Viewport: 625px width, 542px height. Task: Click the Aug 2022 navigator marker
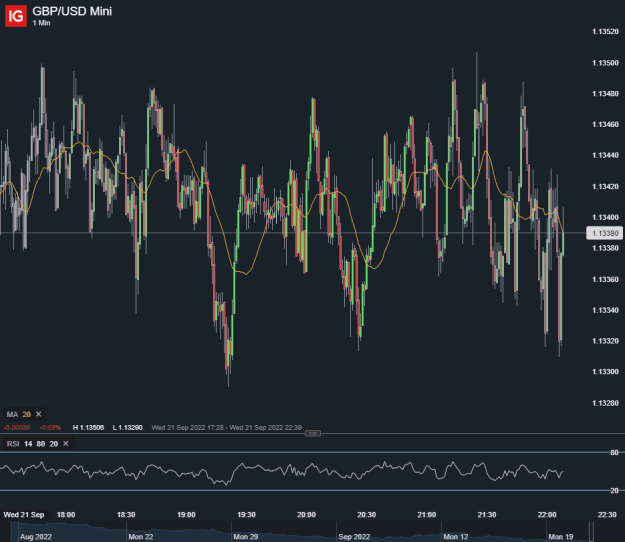(36, 537)
